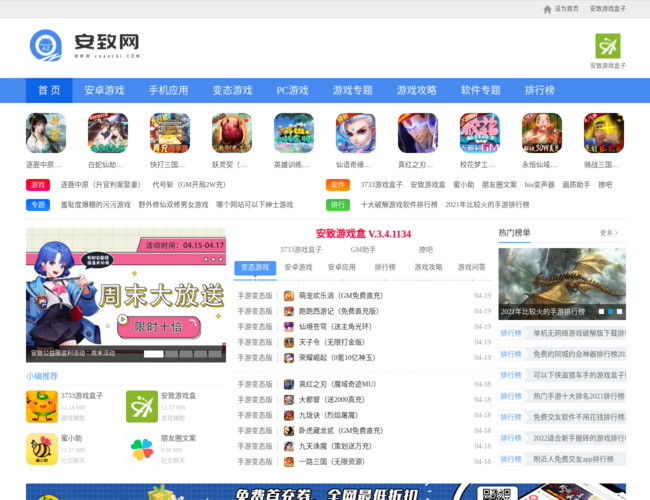Open the 变态游戏 navigation menu item

point(232,90)
